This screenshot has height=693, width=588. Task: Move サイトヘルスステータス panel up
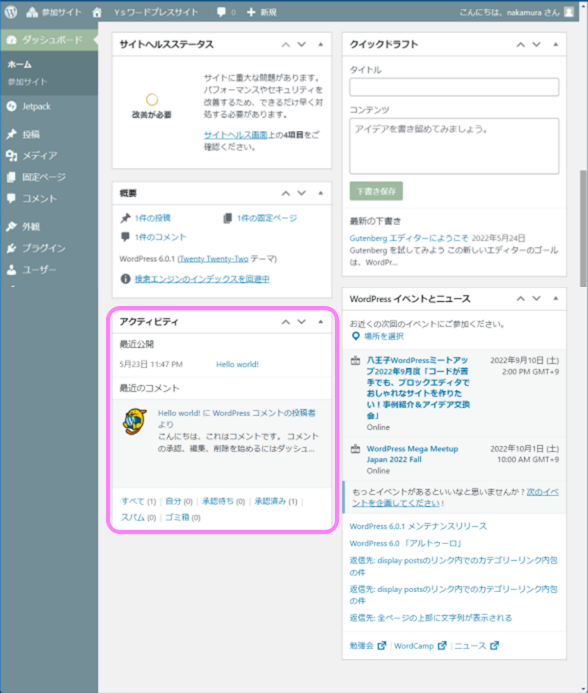tap(286, 45)
